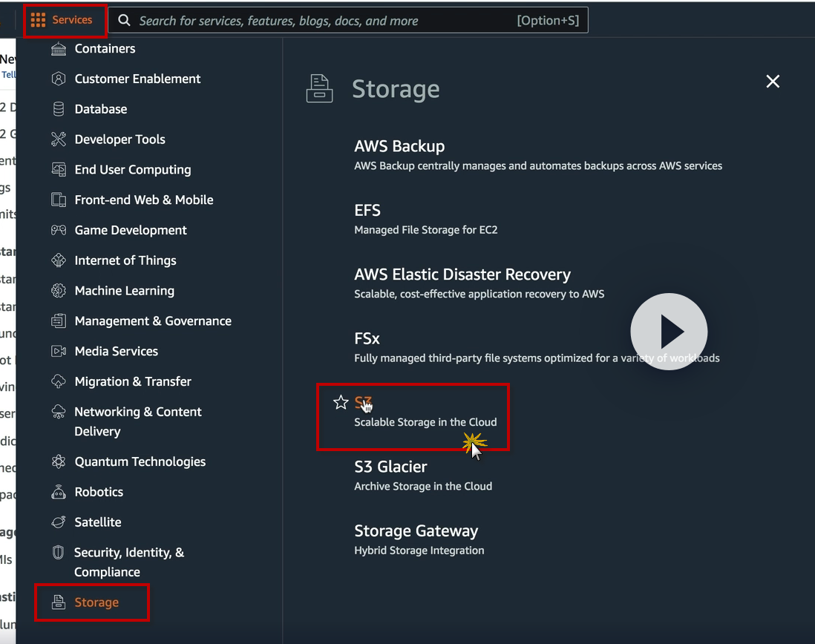The height and width of the screenshot is (644, 815).
Task: Select the Storage category label
Action: tap(96, 602)
